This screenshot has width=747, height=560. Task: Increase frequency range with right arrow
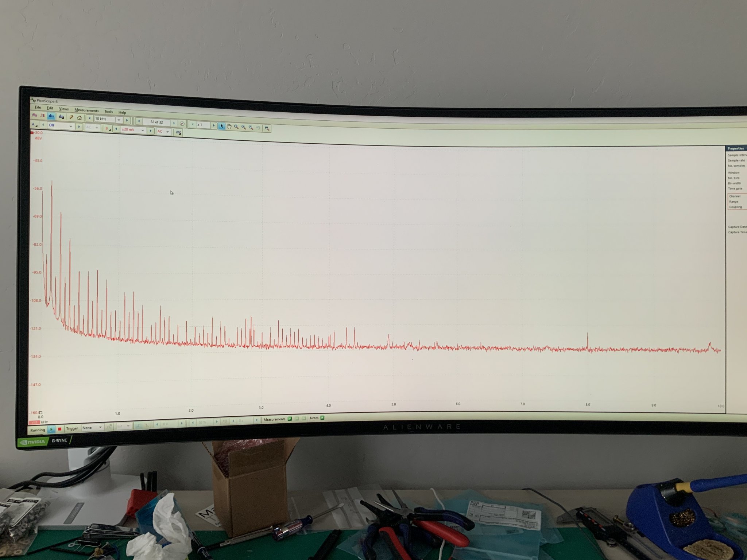[x=127, y=120]
